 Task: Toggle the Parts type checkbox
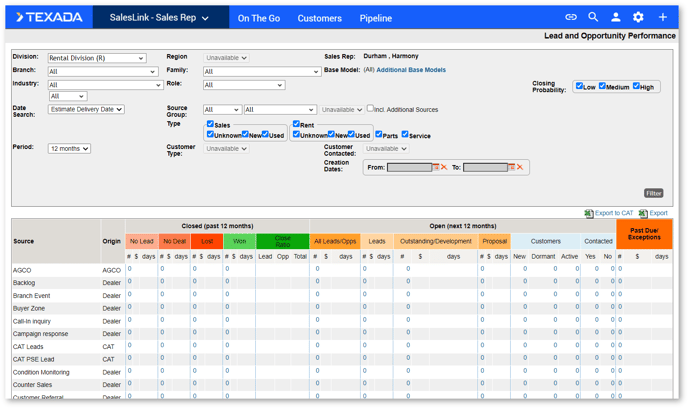[379, 134]
